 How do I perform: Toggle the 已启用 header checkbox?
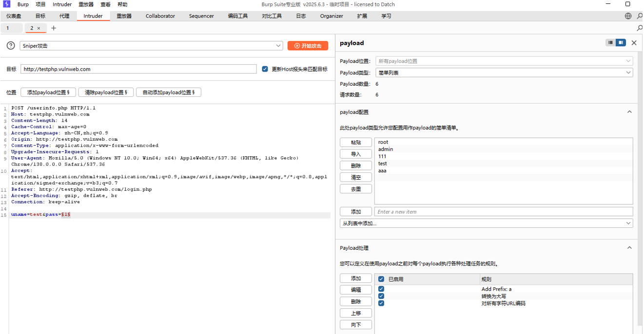[x=381, y=279]
